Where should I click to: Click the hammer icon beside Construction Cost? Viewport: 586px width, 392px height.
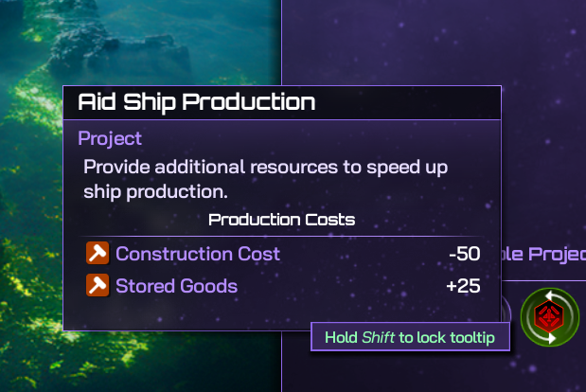click(x=98, y=254)
